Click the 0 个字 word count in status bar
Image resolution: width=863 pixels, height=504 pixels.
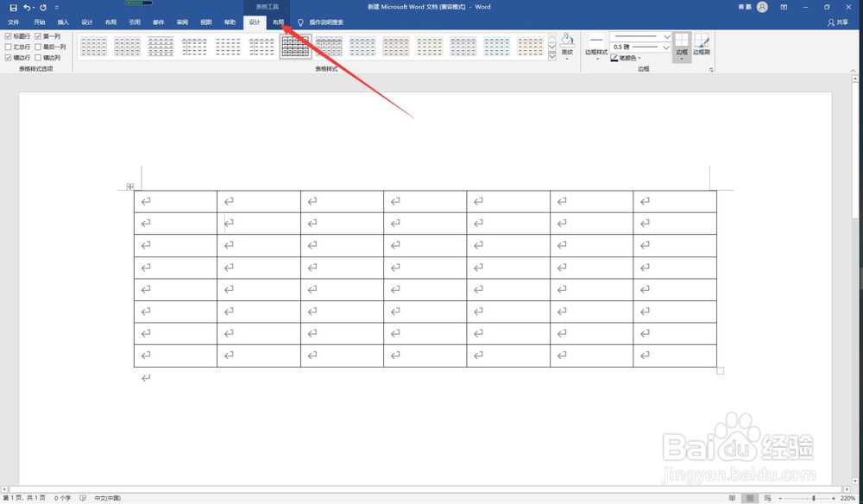pyautogui.click(x=63, y=498)
